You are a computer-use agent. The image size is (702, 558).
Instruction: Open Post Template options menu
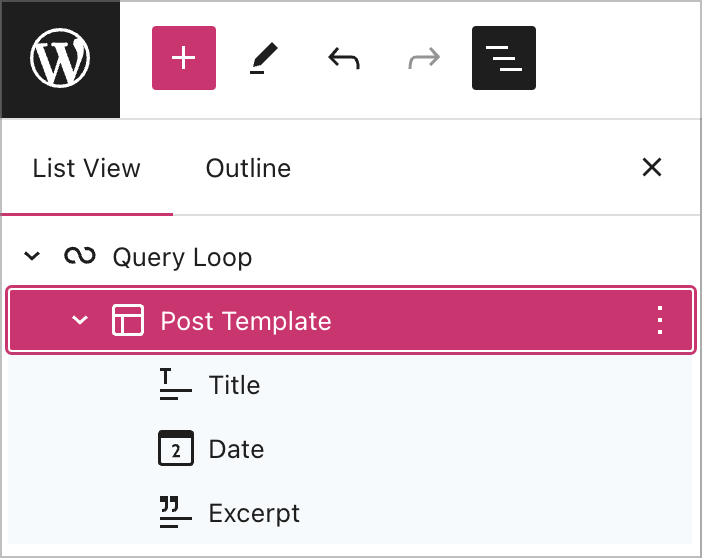(x=659, y=321)
